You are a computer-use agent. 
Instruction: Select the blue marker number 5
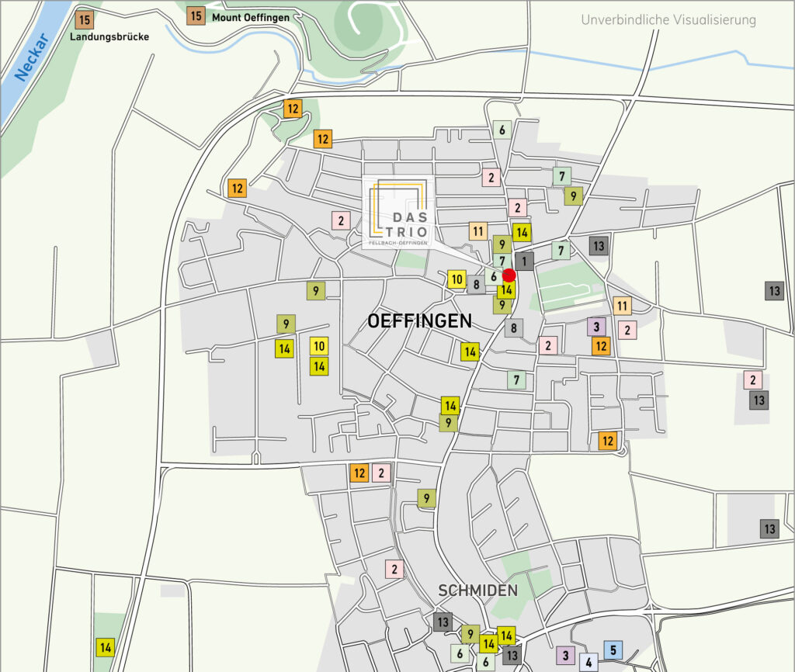613,649
